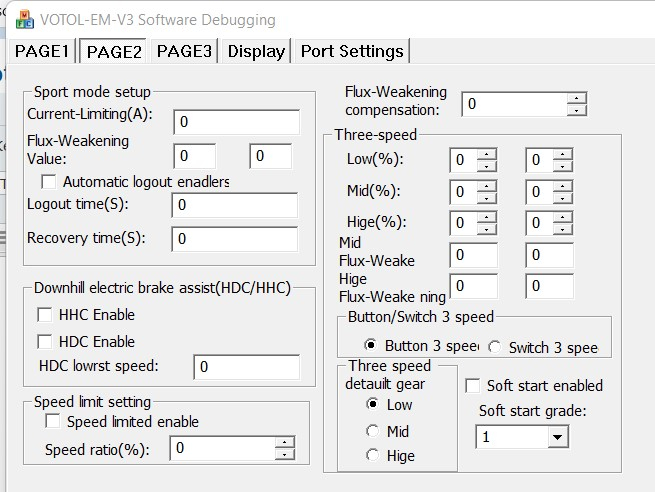Increase Flux-Weakening compensation with up arrow
This screenshot has width=655, height=492.
[x=577, y=98]
